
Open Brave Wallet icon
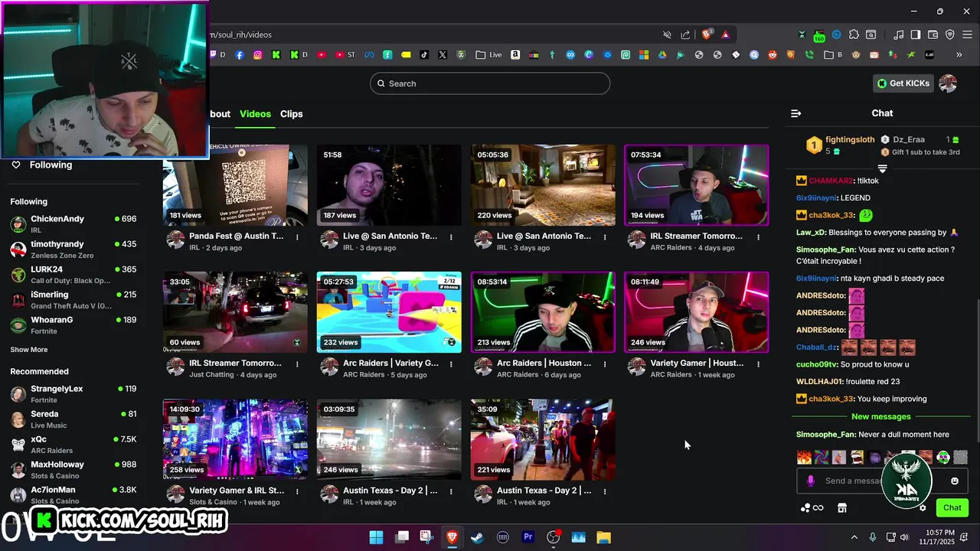[933, 34]
